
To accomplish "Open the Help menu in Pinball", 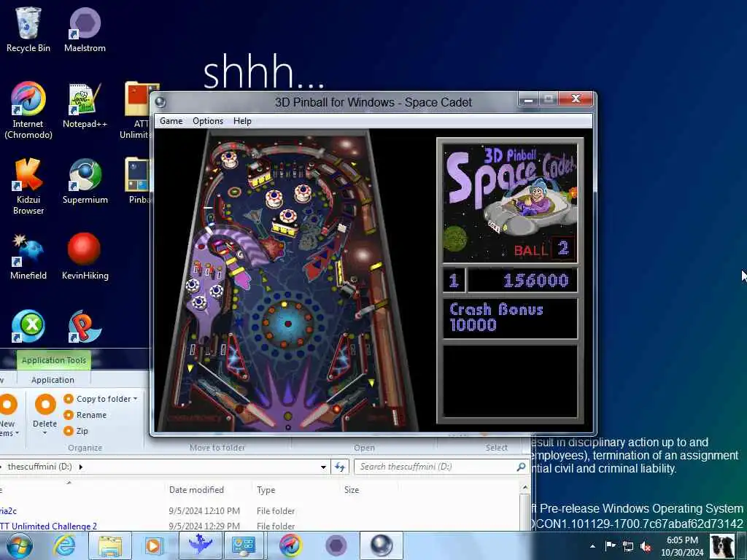I will coord(242,121).
